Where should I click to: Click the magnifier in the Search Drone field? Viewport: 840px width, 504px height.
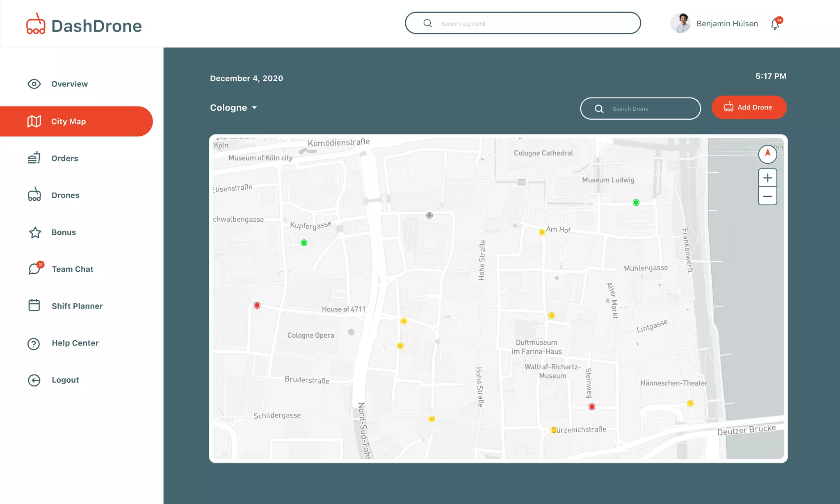pyautogui.click(x=599, y=109)
